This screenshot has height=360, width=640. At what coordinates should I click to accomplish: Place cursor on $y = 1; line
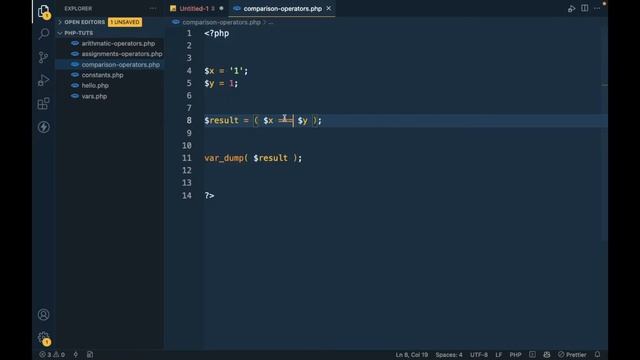click(x=221, y=83)
